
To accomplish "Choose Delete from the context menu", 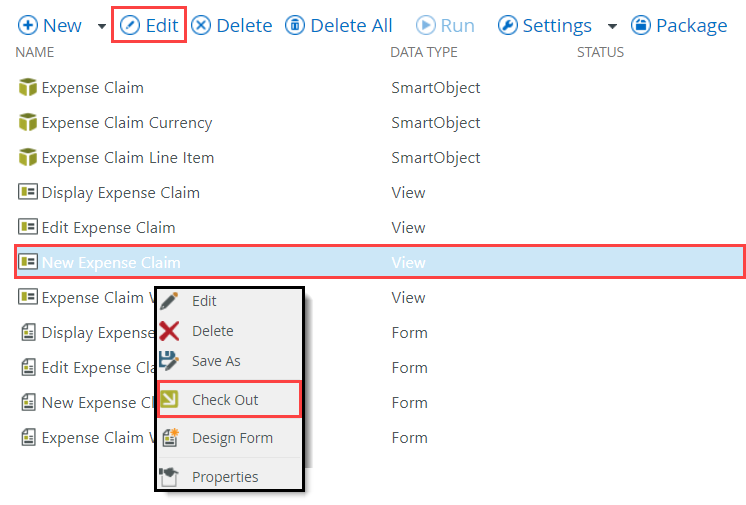I will pyautogui.click(x=212, y=331).
